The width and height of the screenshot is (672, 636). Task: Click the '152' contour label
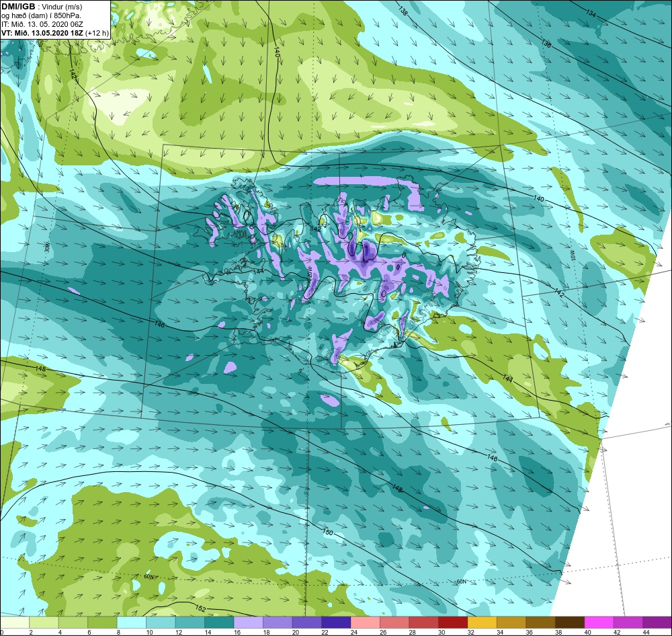(x=200, y=609)
